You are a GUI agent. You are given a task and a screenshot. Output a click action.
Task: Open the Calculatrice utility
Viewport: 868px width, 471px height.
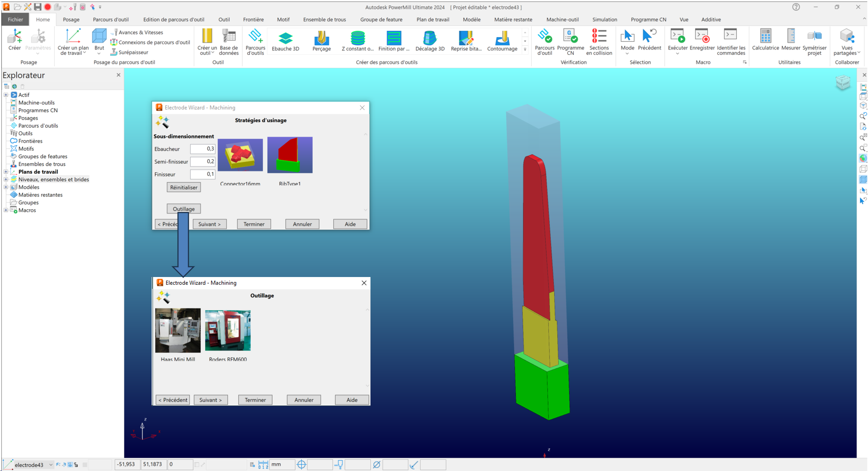(765, 39)
